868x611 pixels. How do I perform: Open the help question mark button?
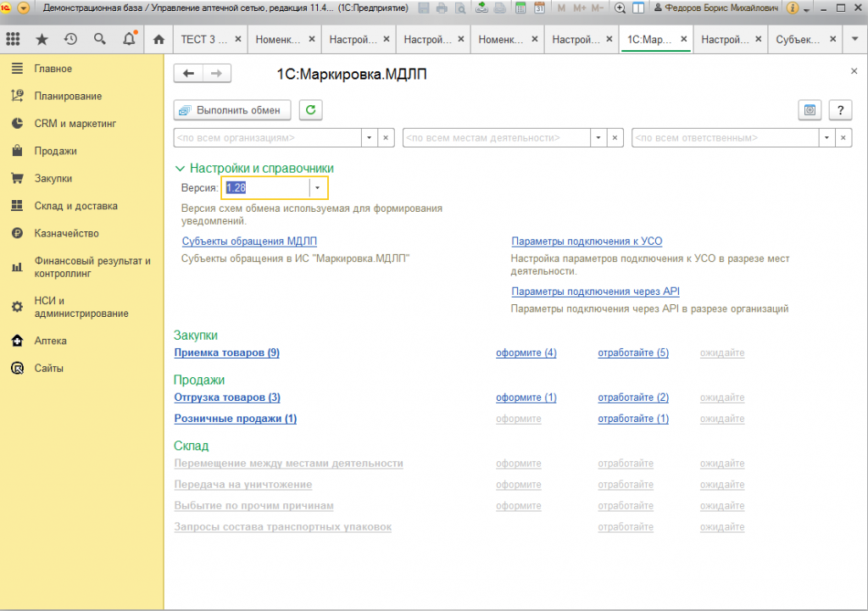pos(840,110)
